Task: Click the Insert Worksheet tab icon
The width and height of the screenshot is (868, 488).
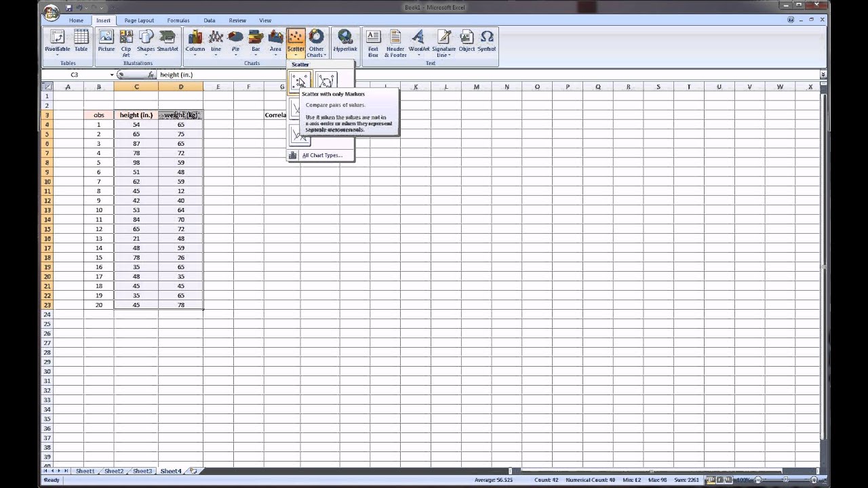Action: (193, 471)
